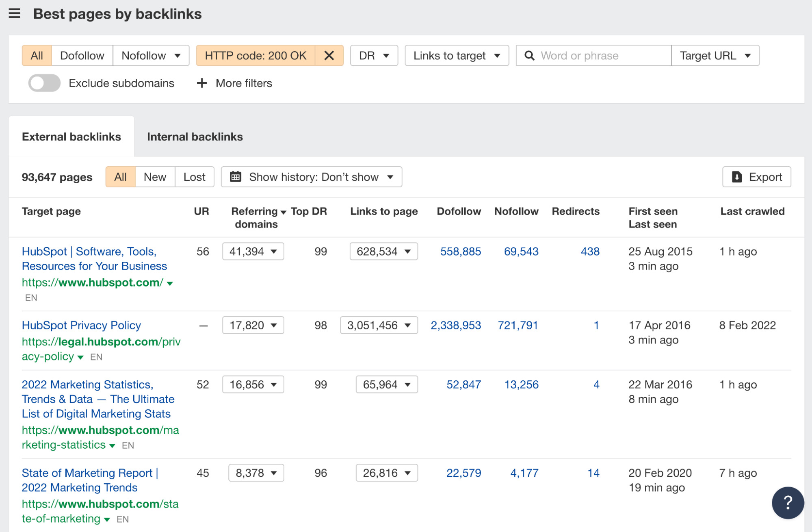Click the 4,177 nofollow count

tap(524, 473)
